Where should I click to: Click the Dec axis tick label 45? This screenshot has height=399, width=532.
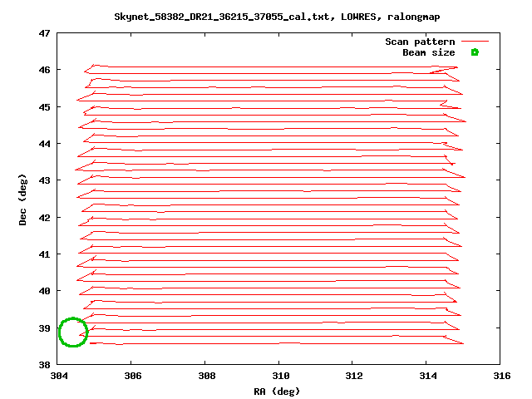44,107
